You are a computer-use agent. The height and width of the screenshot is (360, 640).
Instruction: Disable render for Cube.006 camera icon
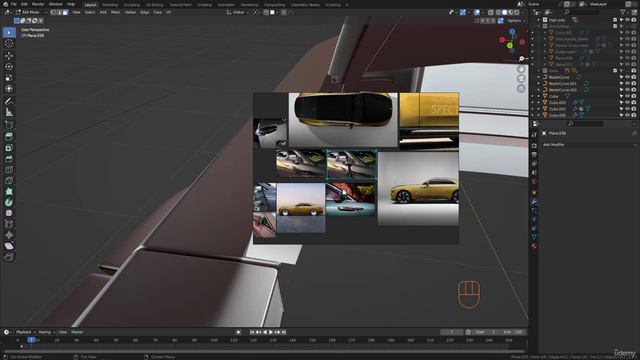(634, 116)
